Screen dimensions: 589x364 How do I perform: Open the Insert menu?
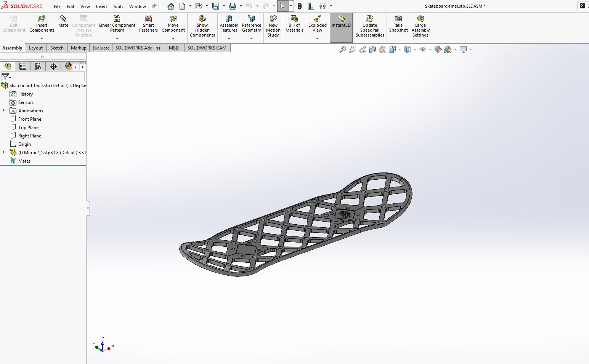101,6
